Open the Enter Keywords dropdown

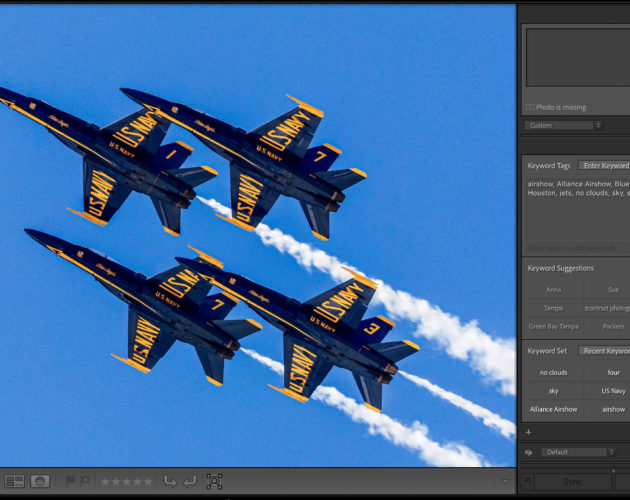tap(604, 166)
